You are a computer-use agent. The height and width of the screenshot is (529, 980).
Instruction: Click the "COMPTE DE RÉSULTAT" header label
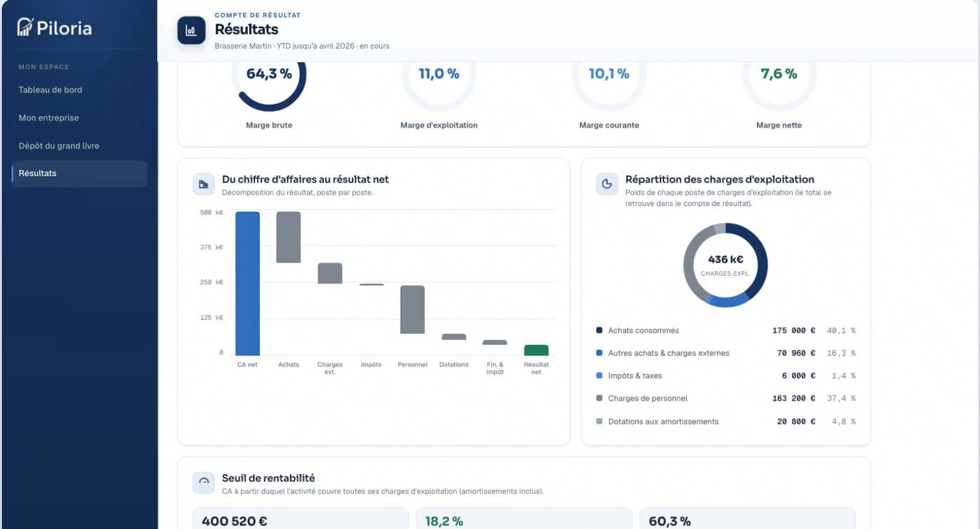click(257, 15)
